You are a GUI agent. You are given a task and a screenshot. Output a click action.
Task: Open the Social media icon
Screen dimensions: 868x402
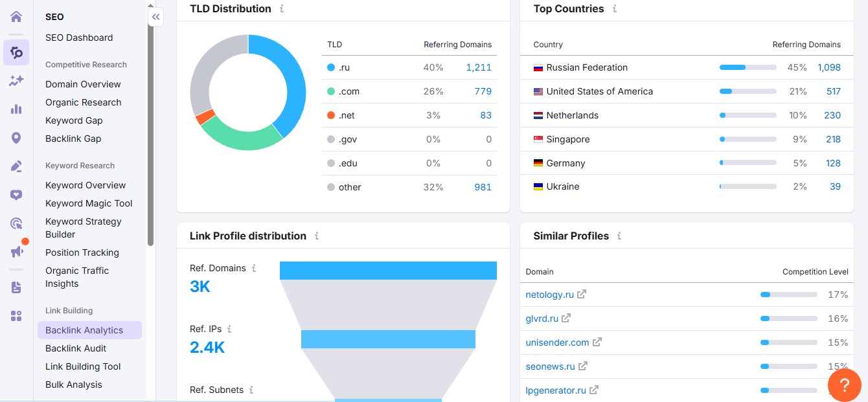tap(16, 195)
